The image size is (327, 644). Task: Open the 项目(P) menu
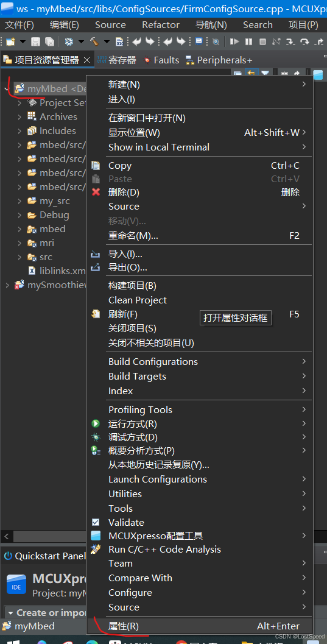tap(303, 24)
